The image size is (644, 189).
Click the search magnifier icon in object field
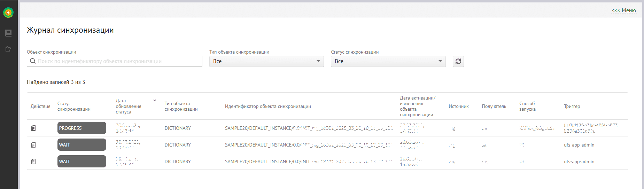tap(33, 61)
